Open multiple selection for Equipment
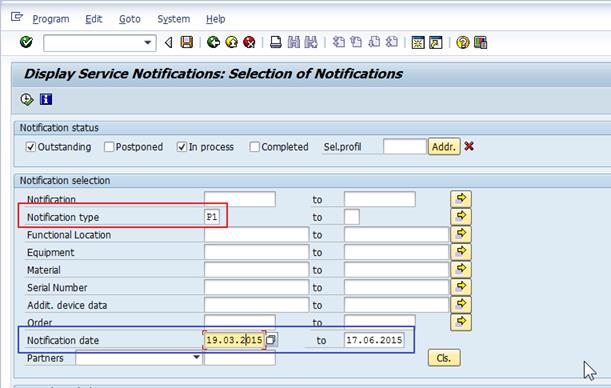Screen dimensions: 611x388 click(x=461, y=251)
